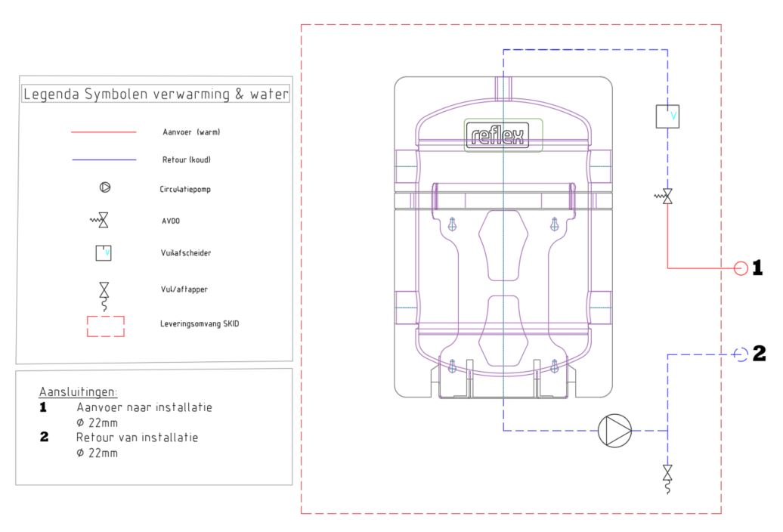Click the Vul/aftapper valve symbol in the legend
Screen dimensions: 783x532
click(x=104, y=296)
